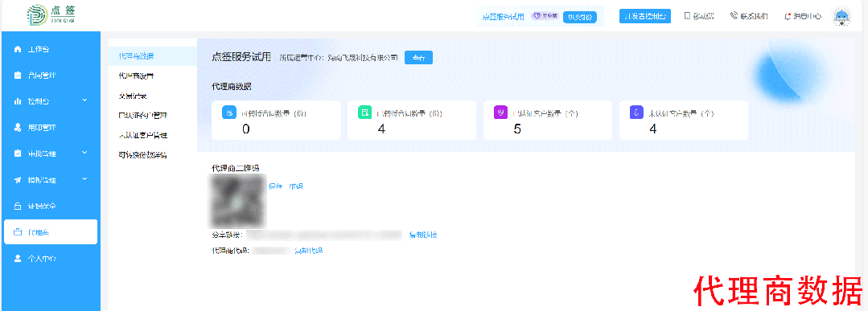Click the 点签 logo in the header
This screenshot has height=311, width=868.
[x=51, y=15]
